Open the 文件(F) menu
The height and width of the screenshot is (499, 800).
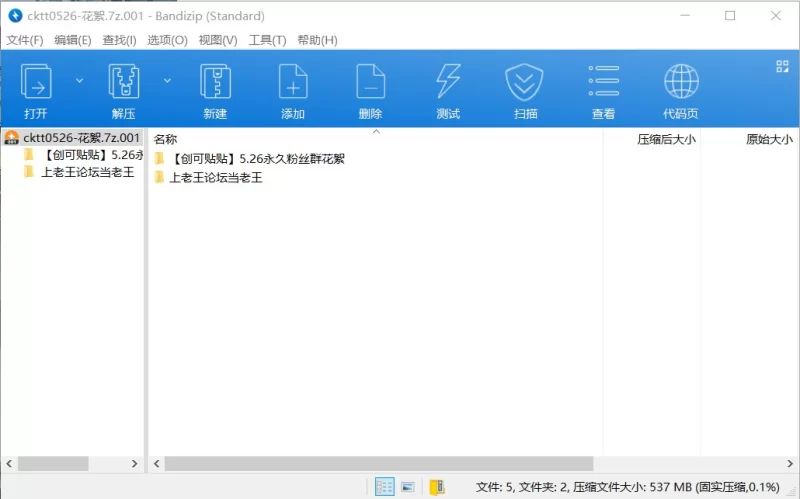point(24,40)
